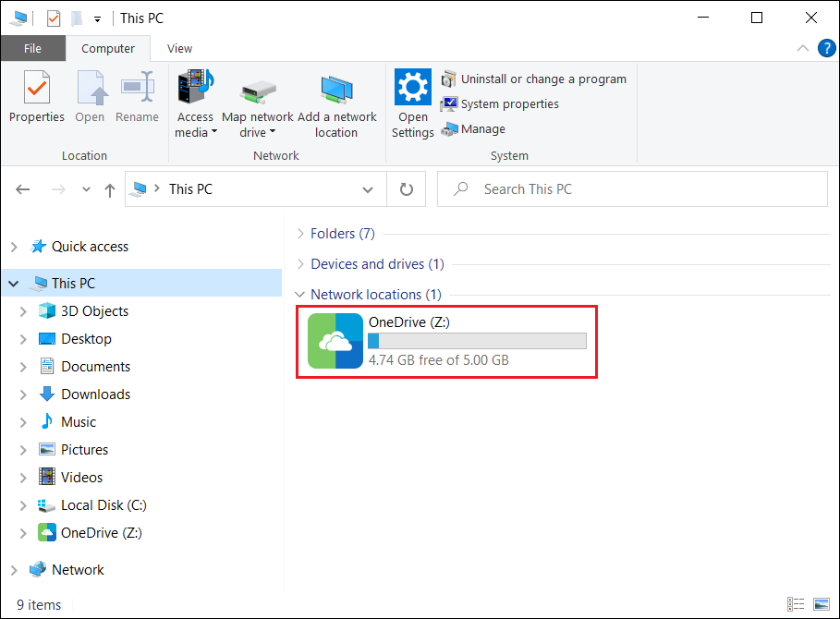Viewport: 840px width, 619px height.
Task: Switch to details view in status bar
Action: click(796, 604)
